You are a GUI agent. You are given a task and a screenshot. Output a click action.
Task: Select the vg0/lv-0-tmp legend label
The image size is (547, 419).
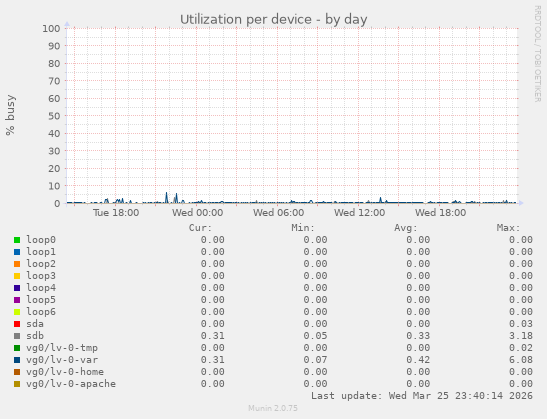62,348
